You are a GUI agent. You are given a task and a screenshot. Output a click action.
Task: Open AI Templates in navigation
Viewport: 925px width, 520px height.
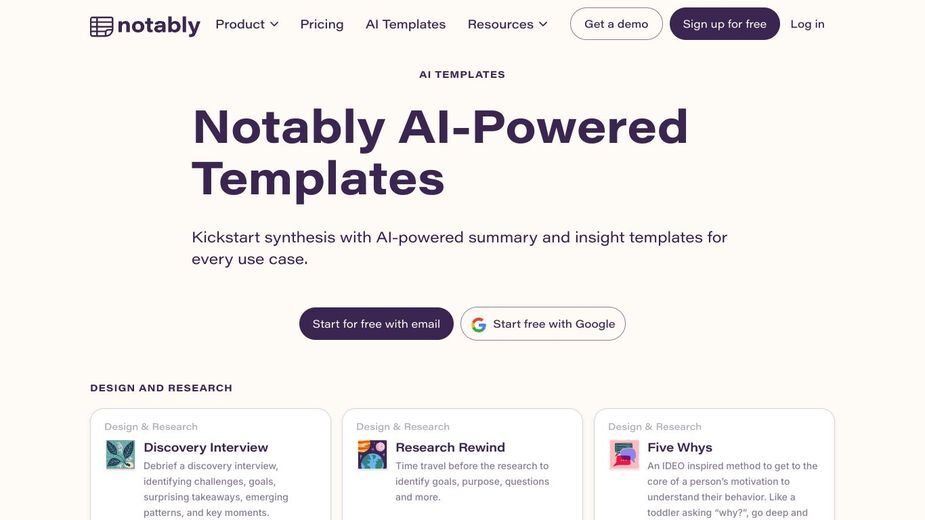point(405,24)
